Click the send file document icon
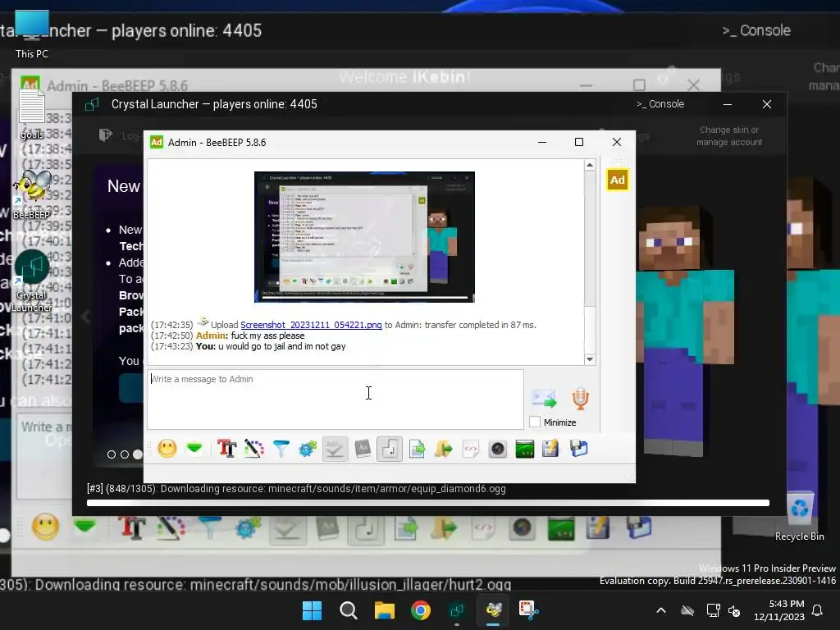 click(417, 449)
